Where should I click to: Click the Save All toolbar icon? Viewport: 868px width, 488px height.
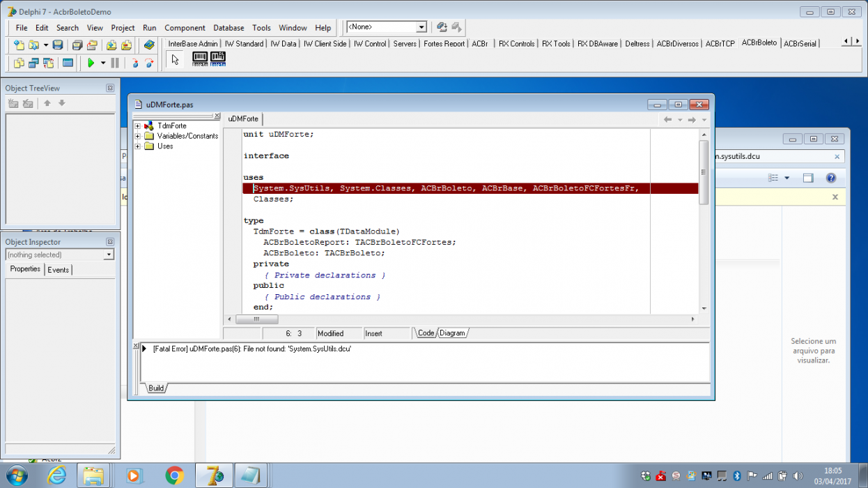[77, 45]
